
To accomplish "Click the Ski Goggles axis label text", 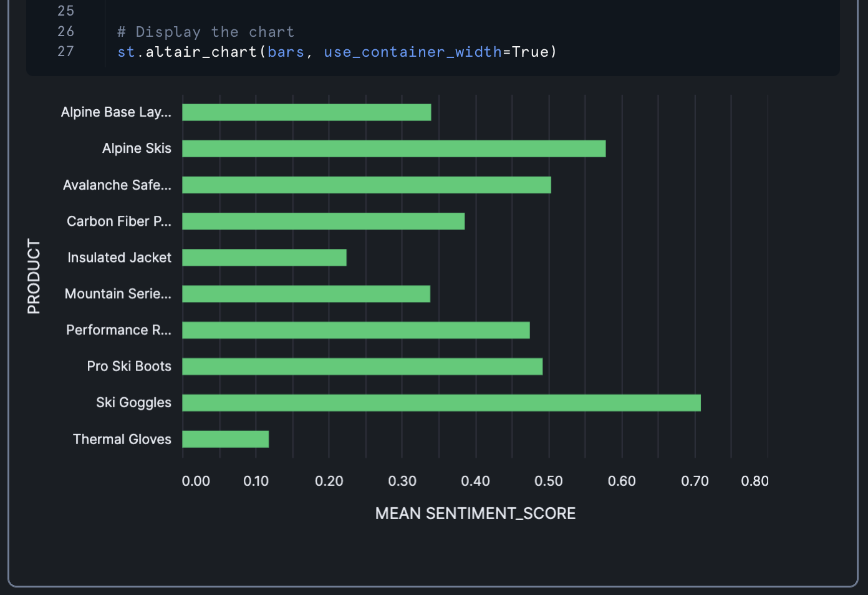I will 133,403.
